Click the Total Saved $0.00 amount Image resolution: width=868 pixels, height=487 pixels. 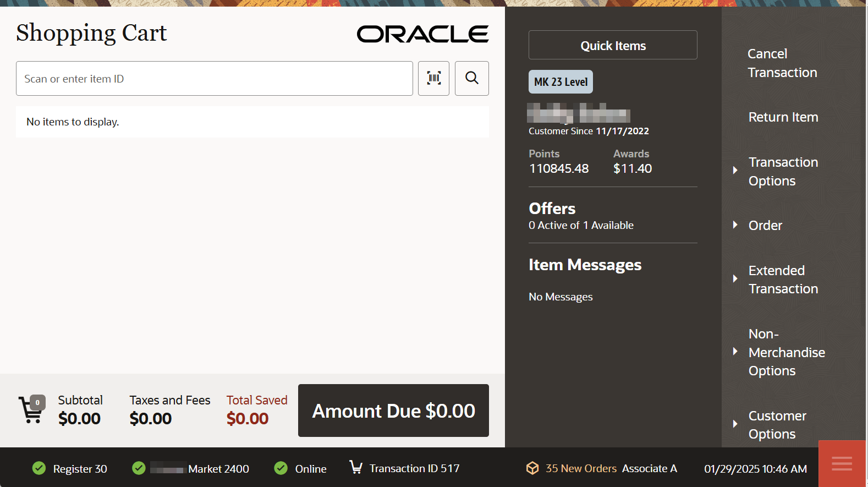pyautogui.click(x=248, y=419)
